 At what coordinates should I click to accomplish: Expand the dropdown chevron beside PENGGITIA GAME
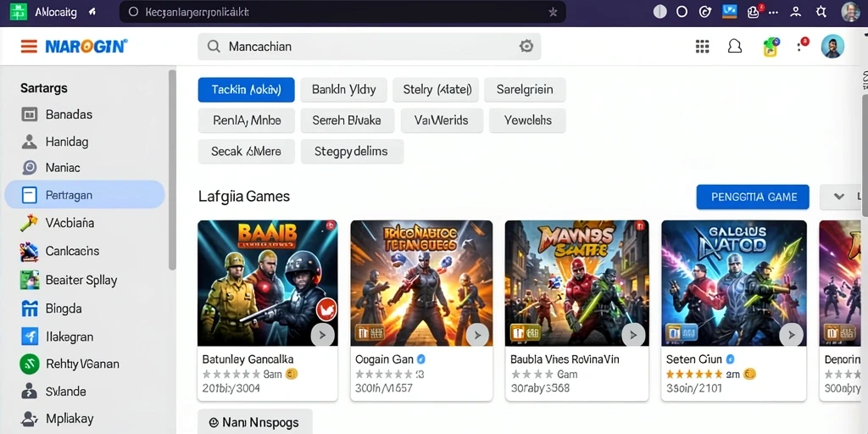coord(839,197)
